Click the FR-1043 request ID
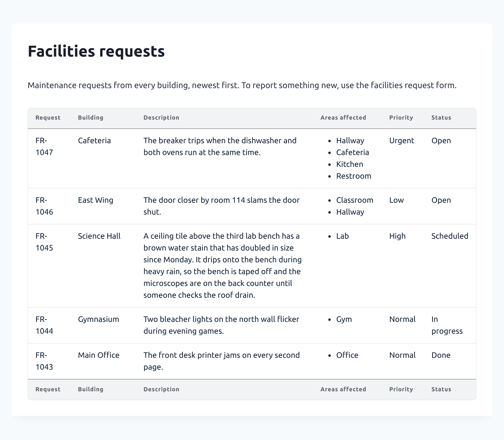The image size is (504, 440). [44, 361]
